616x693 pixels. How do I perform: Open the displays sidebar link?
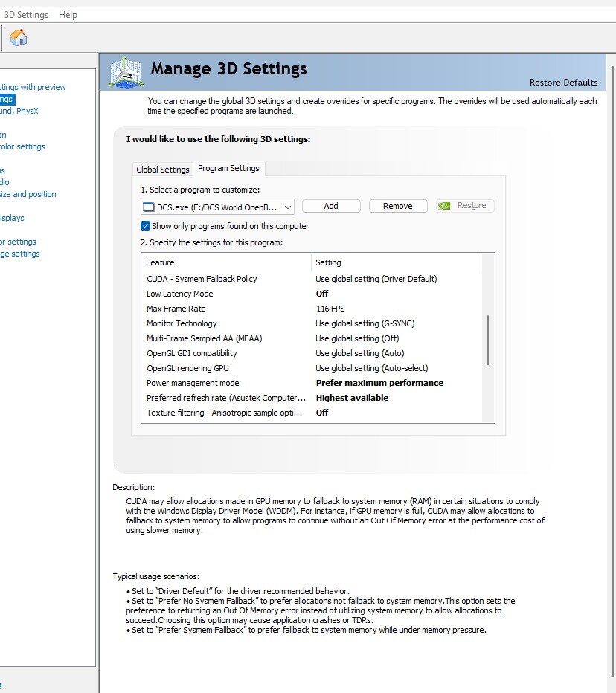13,218
